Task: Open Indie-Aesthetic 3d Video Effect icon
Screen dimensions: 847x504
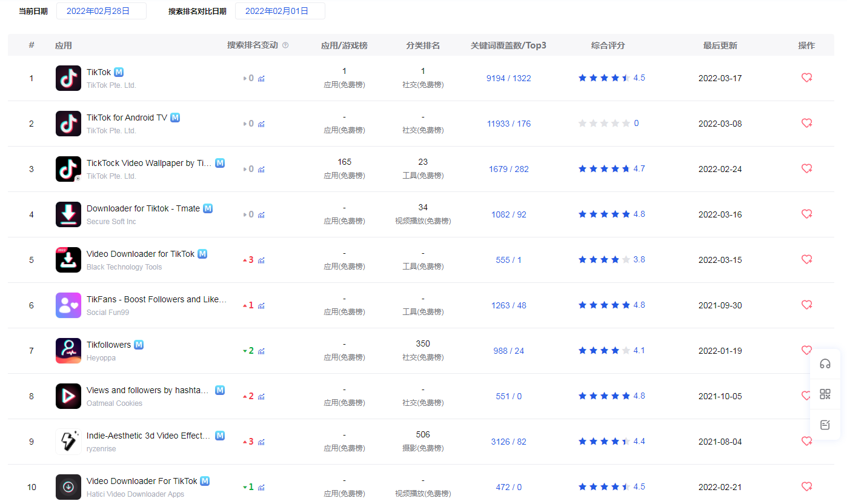Action: [x=68, y=442]
